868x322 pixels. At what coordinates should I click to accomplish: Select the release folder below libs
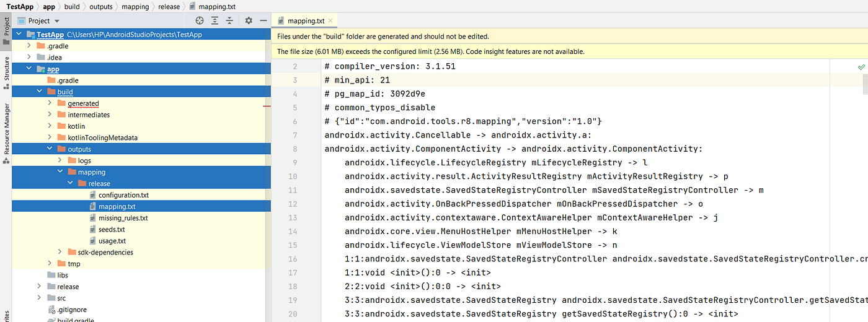[x=68, y=287]
